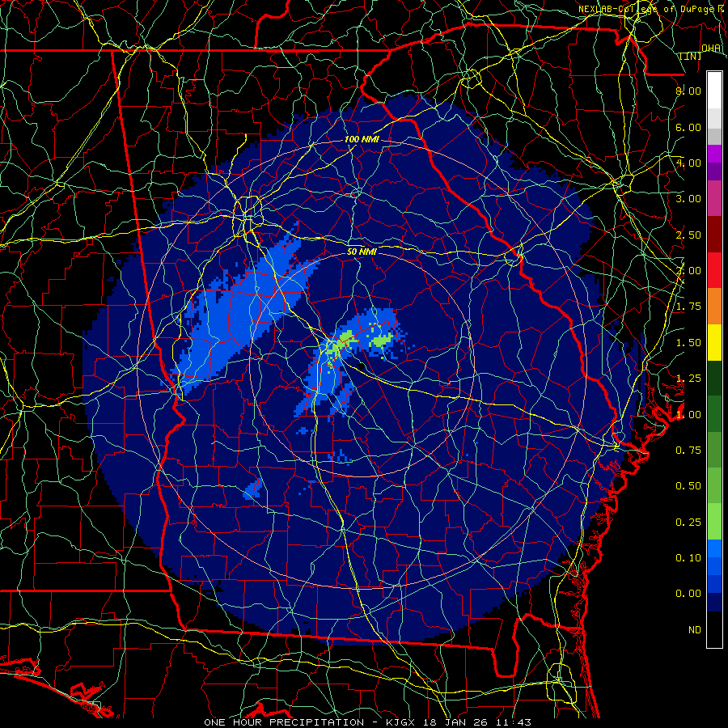Select the pink swatch beside 3.00

pyautogui.click(x=714, y=198)
